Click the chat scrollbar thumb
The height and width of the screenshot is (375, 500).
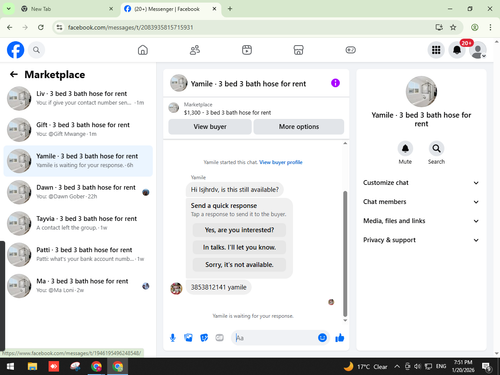click(x=345, y=254)
